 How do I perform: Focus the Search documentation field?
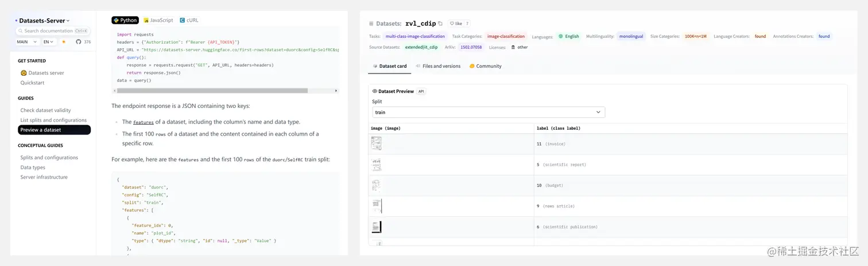[x=53, y=31]
